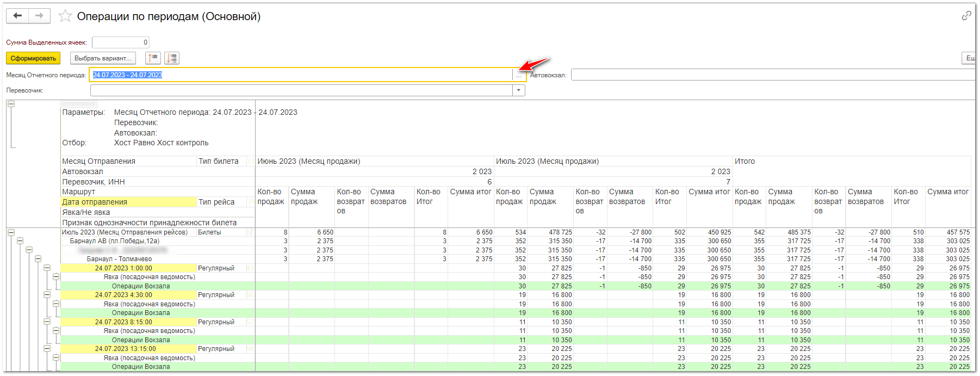Open period selection with ellipsis button
The width and height of the screenshot is (980, 376).
(x=519, y=75)
